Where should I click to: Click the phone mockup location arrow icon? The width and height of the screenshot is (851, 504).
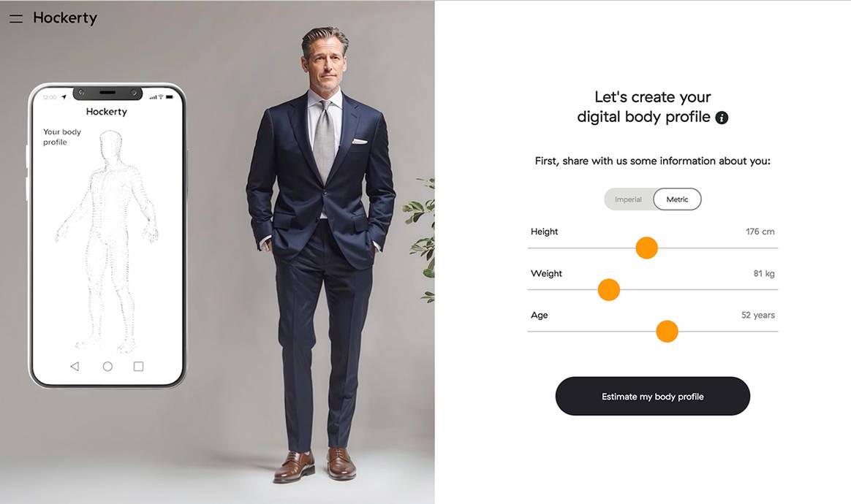pyautogui.click(x=64, y=97)
